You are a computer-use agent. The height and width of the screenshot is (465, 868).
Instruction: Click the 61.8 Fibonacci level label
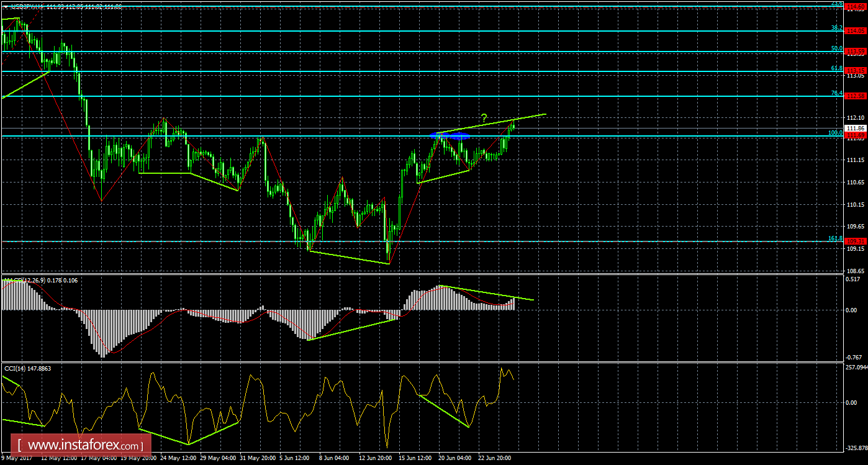(836, 68)
